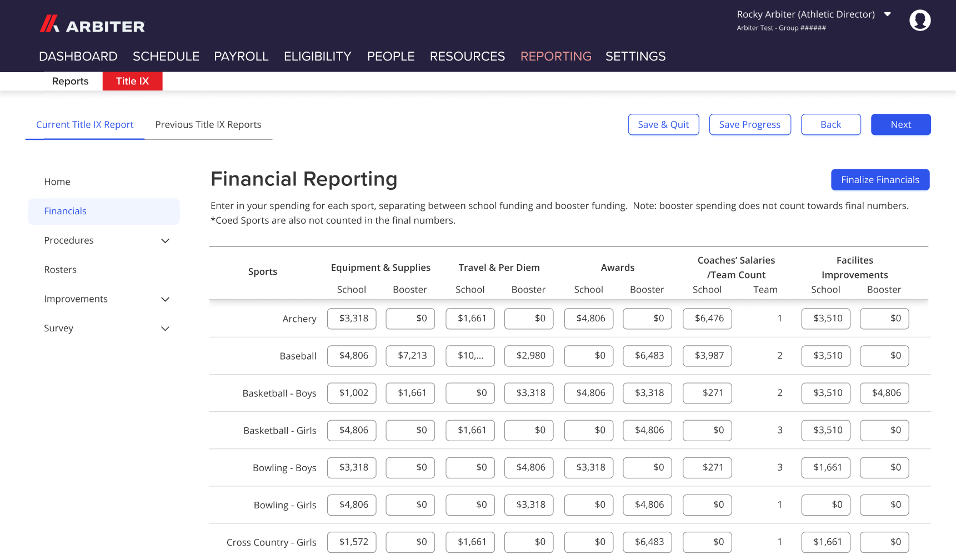Image resolution: width=956 pixels, height=560 pixels.
Task: Click the Archery row label
Action: click(299, 319)
